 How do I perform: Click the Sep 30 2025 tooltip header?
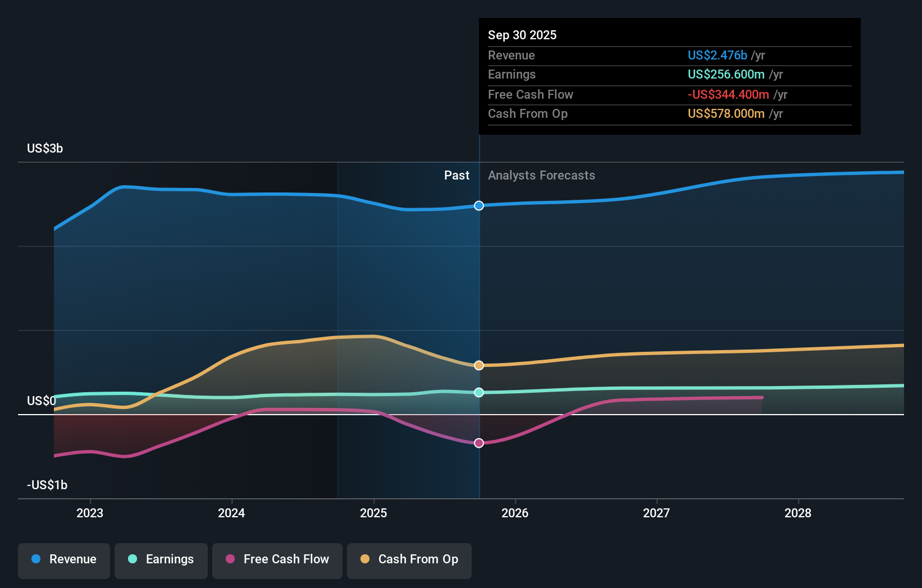(522, 35)
